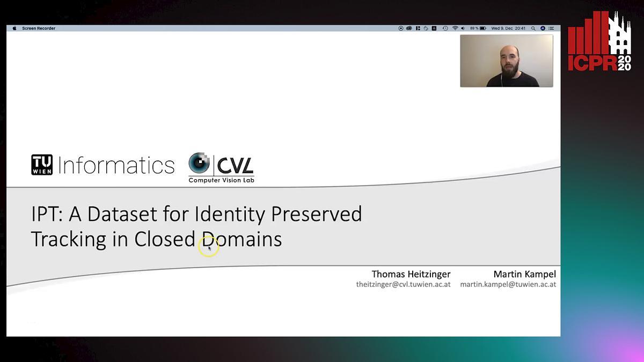This screenshot has width=644, height=362.
Task: Click the Creative Cloud menu bar icon
Action: point(409,28)
